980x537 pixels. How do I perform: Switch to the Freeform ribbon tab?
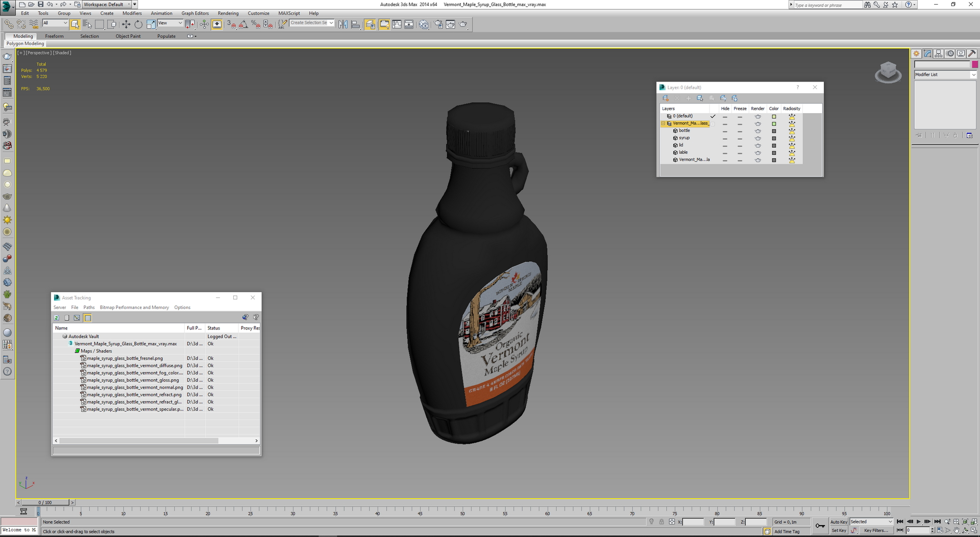pyautogui.click(x=54, y=36)
